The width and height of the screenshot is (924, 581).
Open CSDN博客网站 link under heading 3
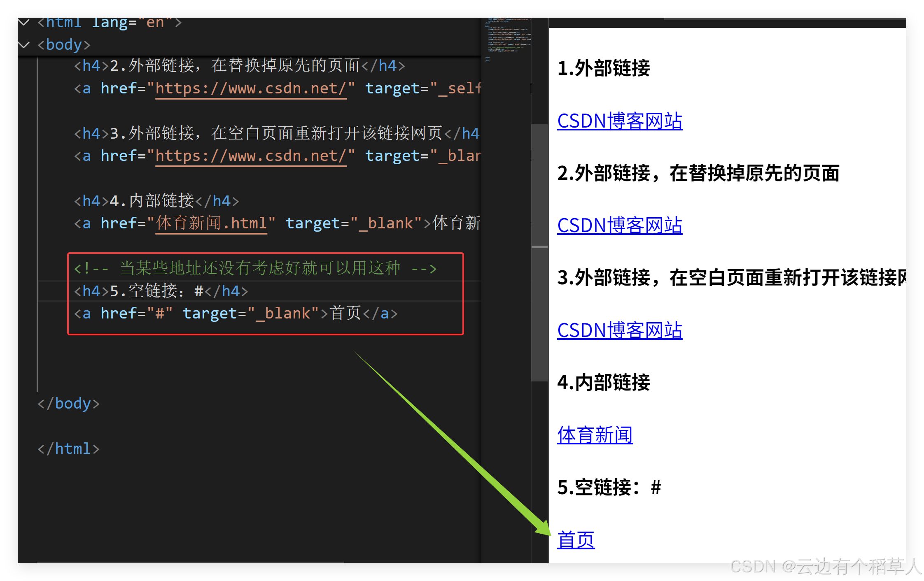(619, 330)
